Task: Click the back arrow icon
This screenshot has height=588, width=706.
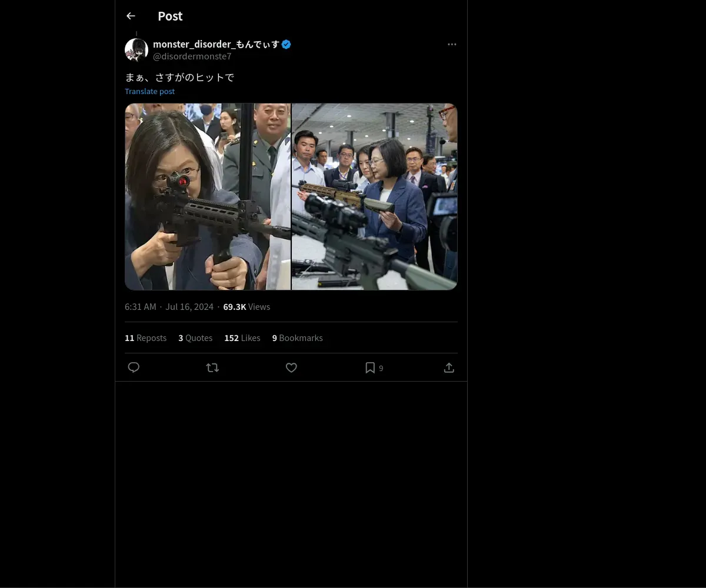Action: click(131, 16)
